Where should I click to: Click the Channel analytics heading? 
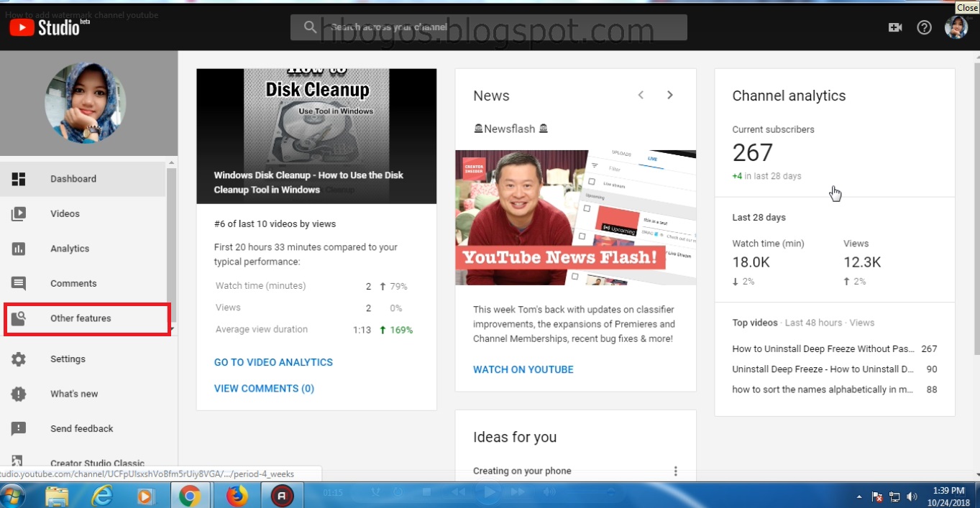(789, 96)
